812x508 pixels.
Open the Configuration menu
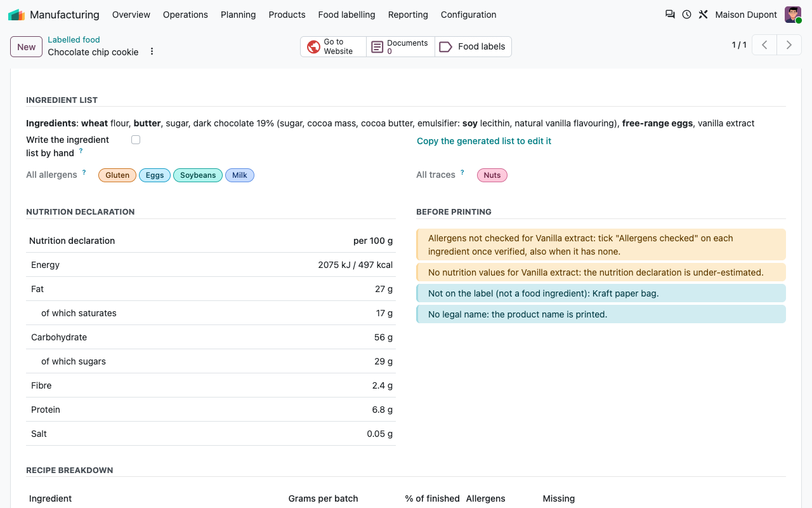(469, 15)
